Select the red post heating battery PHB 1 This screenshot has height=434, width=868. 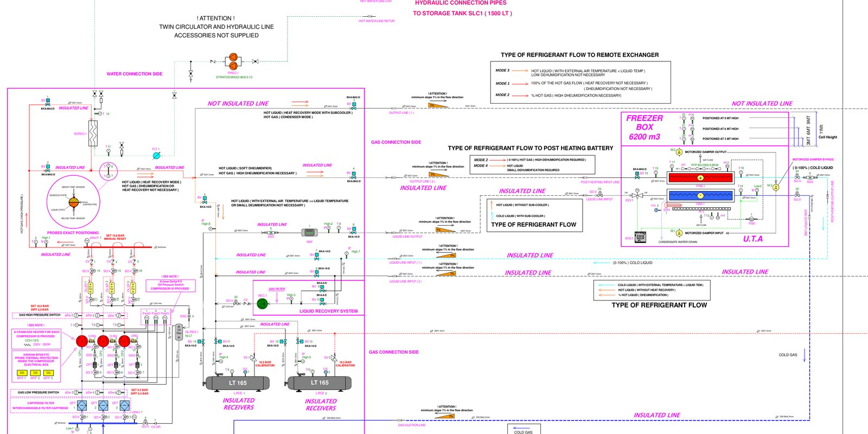coord(700,177)
